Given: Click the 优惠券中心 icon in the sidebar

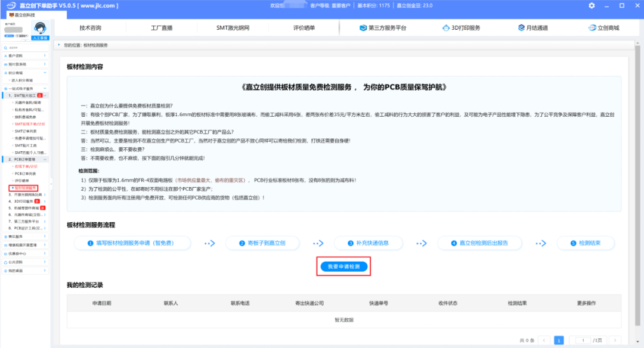Looking at the screenshot, I should click(5, 254).
